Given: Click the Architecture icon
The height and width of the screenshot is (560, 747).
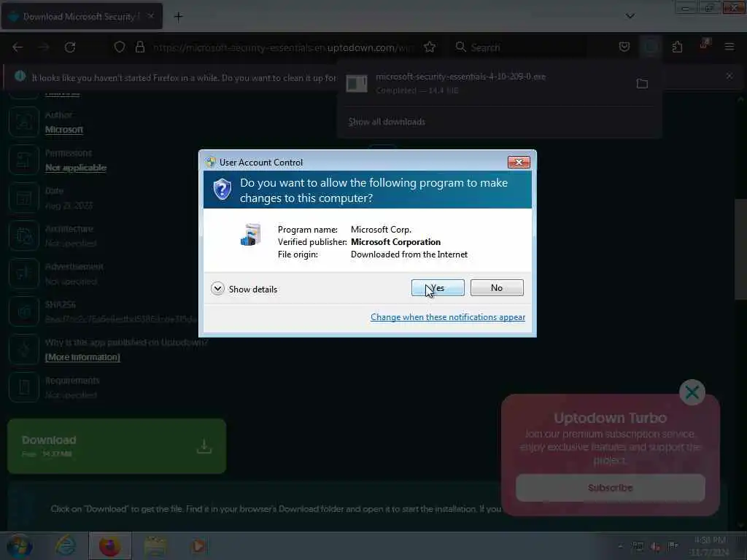Looking at the screenshot, I should (24, 236).
